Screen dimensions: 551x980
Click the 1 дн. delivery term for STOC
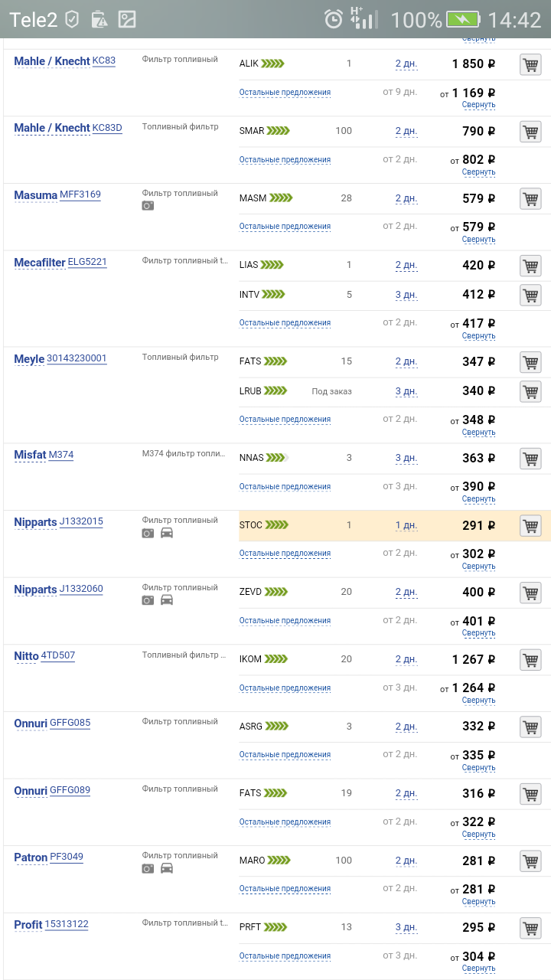tap(406, 526)
